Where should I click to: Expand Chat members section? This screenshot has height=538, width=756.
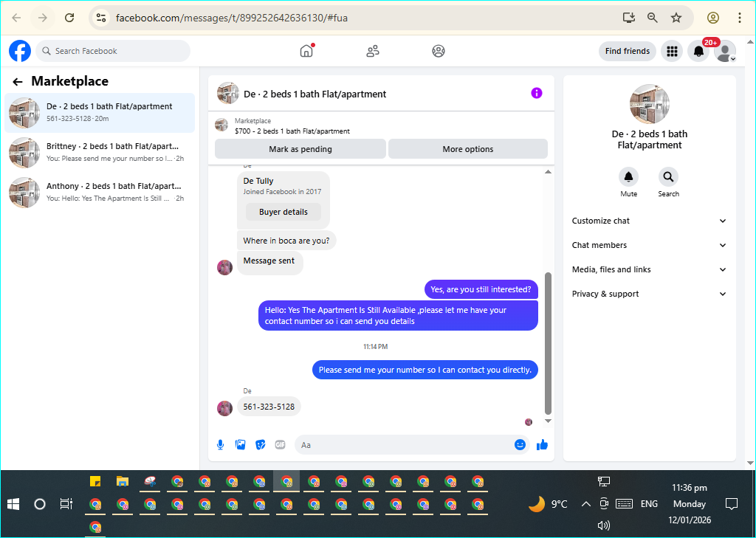tap(649, 245)
